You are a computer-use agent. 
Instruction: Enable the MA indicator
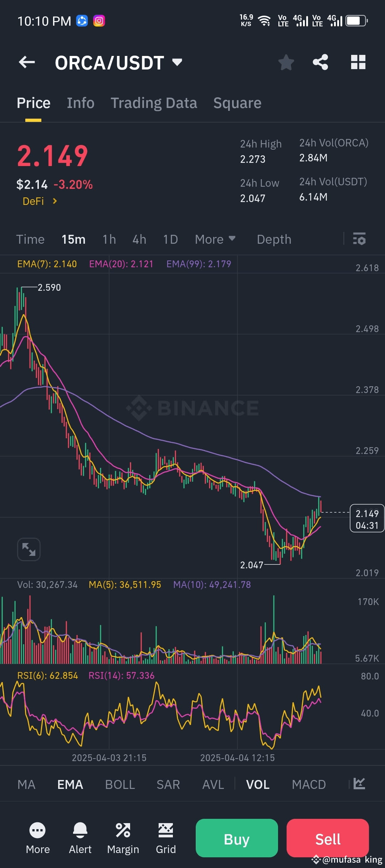(26, 784)
